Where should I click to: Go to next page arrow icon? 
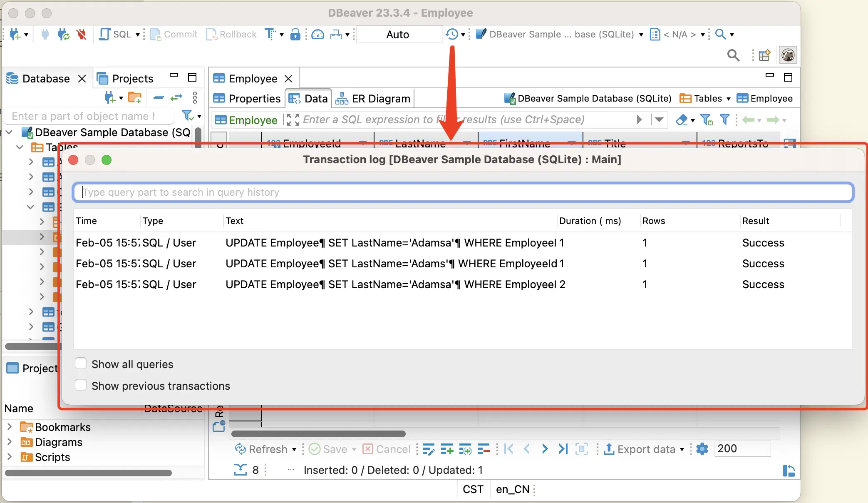coord(545,449)
